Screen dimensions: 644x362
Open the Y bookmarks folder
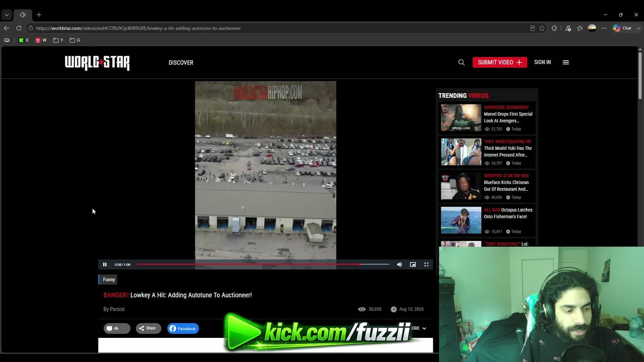[58, 40]
